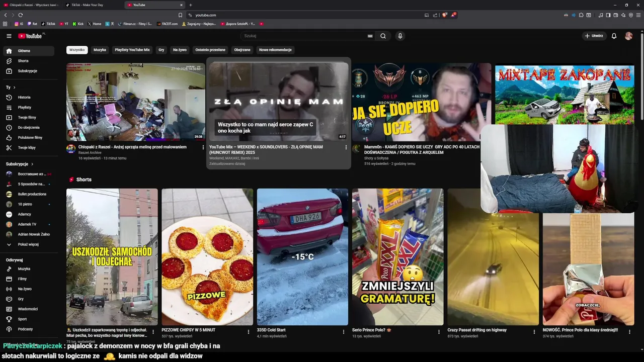Expand Pokaż więcej subscriptions

(x=29, y=244)
